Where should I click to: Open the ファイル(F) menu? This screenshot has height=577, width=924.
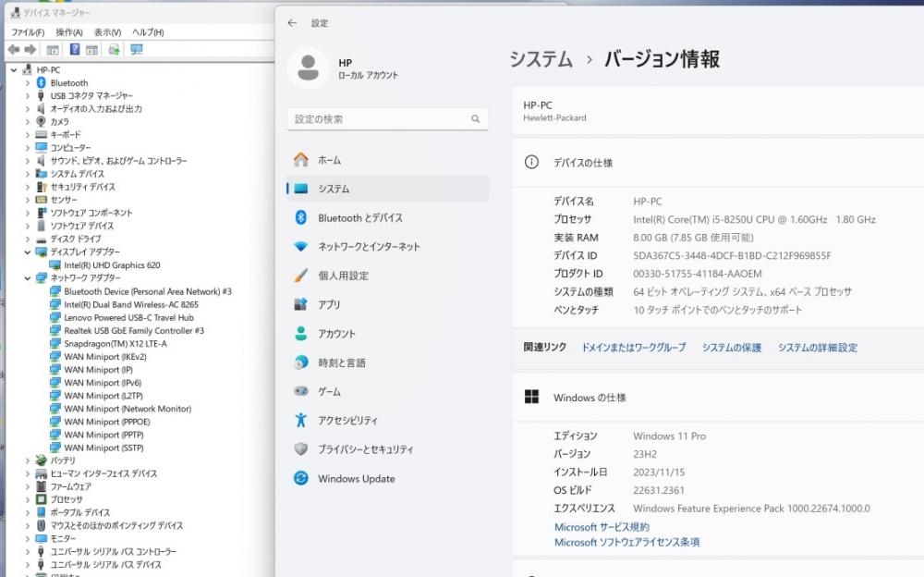[28, 31]
